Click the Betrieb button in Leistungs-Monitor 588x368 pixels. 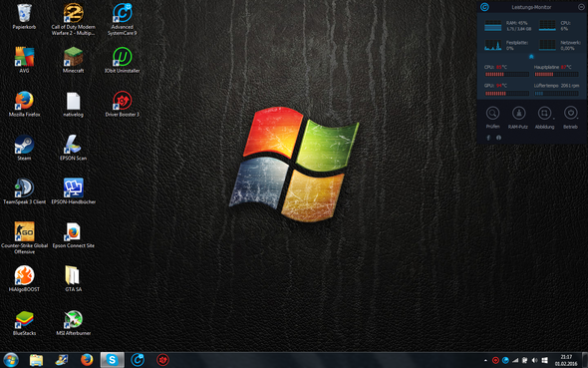[x=570, y=118]
